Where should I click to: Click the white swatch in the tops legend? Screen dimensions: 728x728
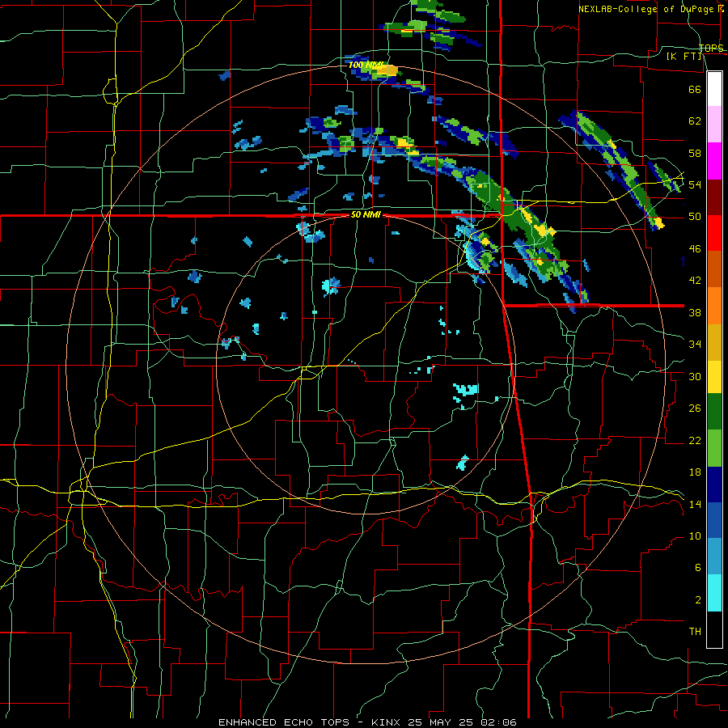click(x=714, y=89)
